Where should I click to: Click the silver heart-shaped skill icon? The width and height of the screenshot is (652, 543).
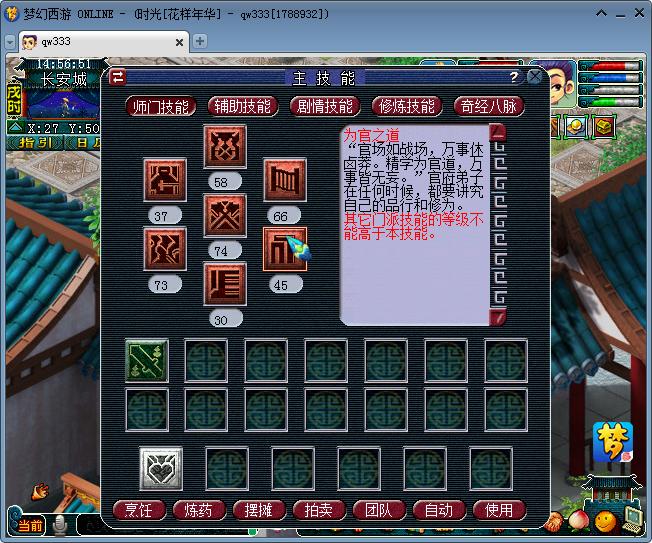[x=161, y=469]
